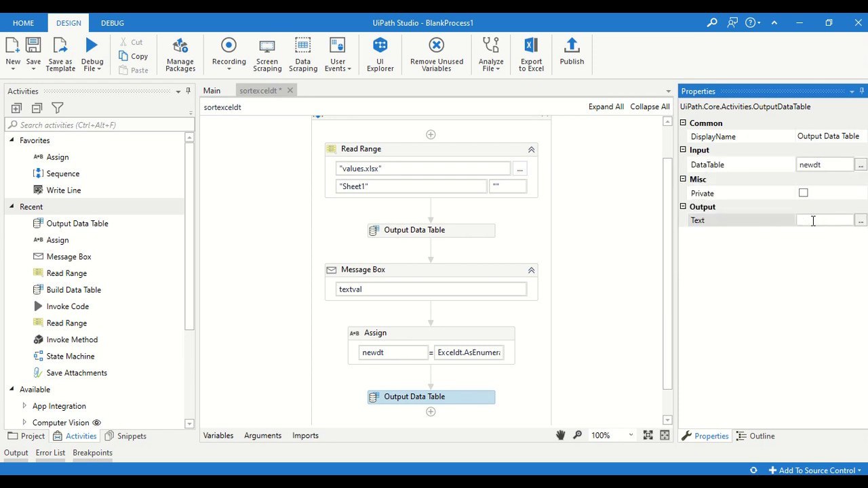This screenshot has width=868, height=488.
Task: Collapse Common properties section
Action: pyautogui.click(x=683, y=123)
